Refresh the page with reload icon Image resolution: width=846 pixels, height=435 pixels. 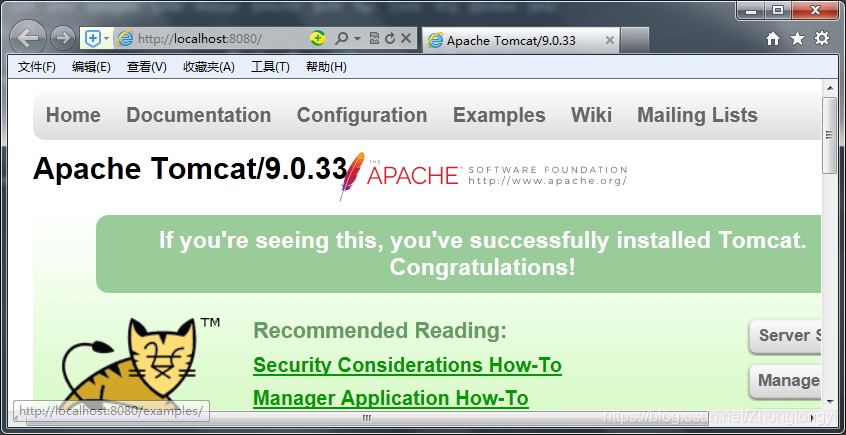(x=390, y=38)
